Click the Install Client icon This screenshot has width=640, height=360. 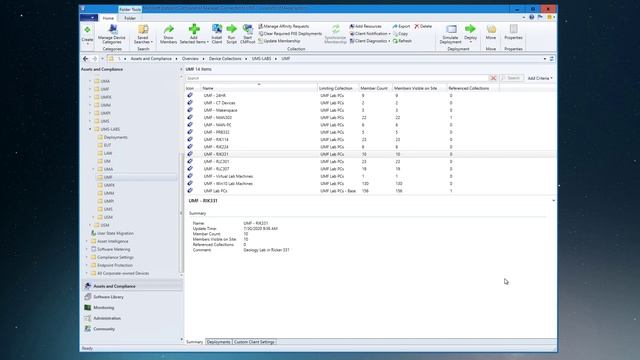217,29
